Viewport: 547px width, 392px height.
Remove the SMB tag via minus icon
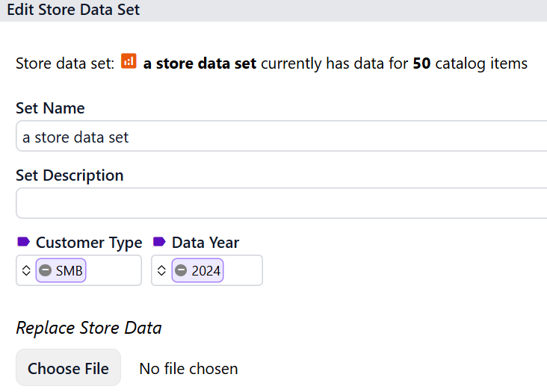(x=46, y=271)
